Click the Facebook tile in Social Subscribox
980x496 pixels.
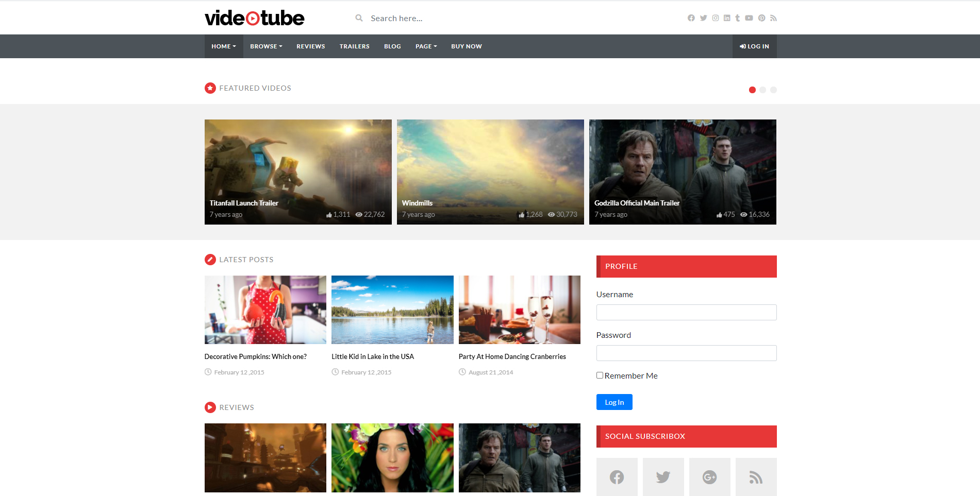tap(617, 477)
